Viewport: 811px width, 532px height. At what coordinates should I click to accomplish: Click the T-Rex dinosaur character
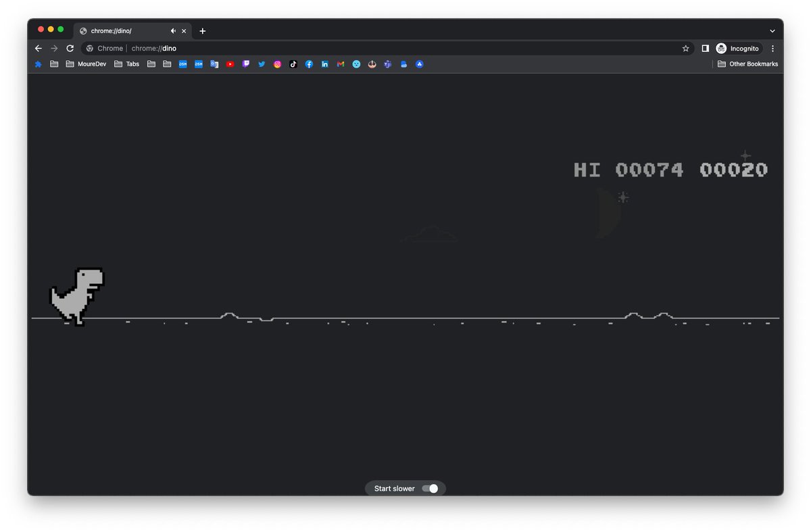point(77,297)
